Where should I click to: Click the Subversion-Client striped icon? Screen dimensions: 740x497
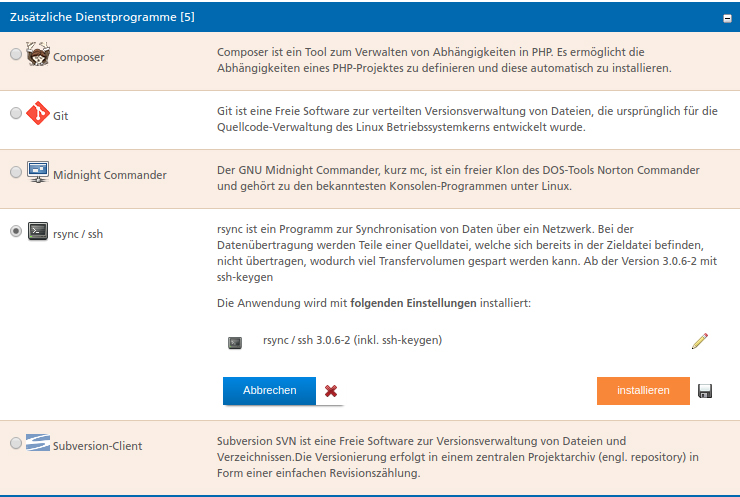click(38, 442)
